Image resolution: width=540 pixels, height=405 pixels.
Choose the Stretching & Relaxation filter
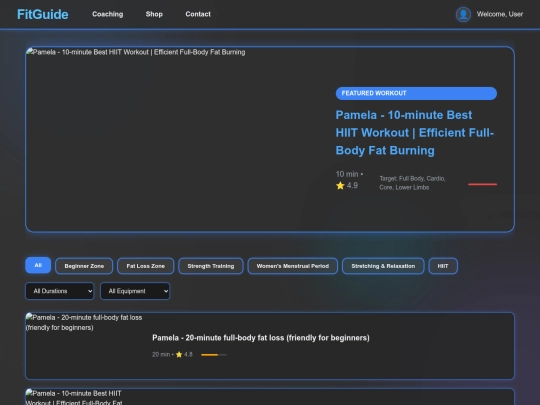point(383,266)
